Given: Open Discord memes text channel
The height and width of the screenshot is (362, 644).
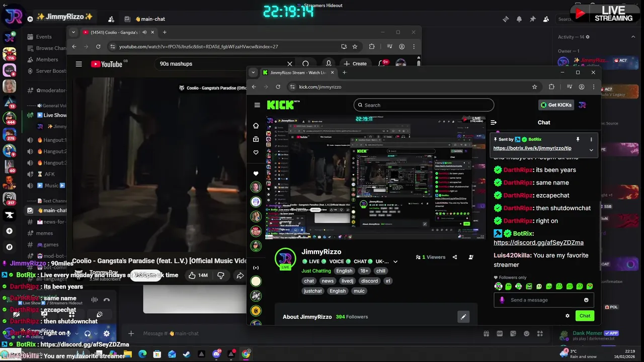Looking at the screenshot, I should coord(45,233).
